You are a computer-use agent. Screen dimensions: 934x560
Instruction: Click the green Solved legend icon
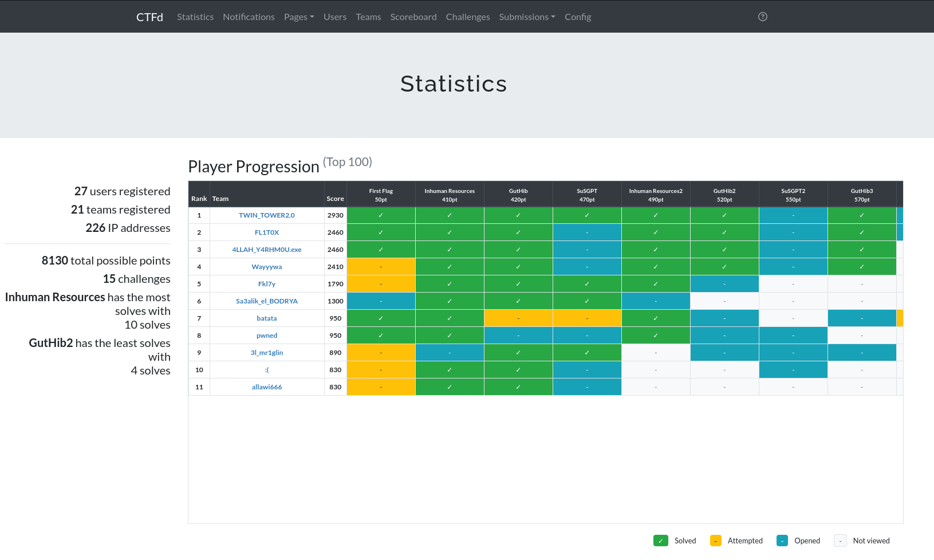pos(660,541)
